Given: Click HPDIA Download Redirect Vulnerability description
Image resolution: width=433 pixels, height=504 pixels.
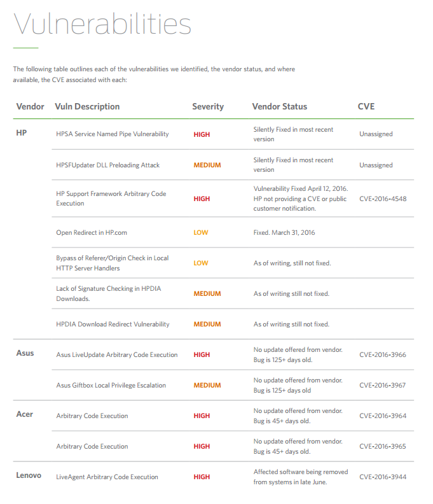Looking at the screenshot, I should (x=113, y=324).
